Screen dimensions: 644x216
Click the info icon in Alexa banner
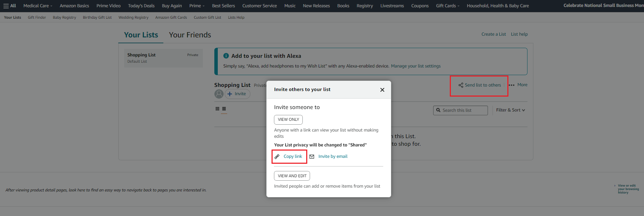(226, 56)
